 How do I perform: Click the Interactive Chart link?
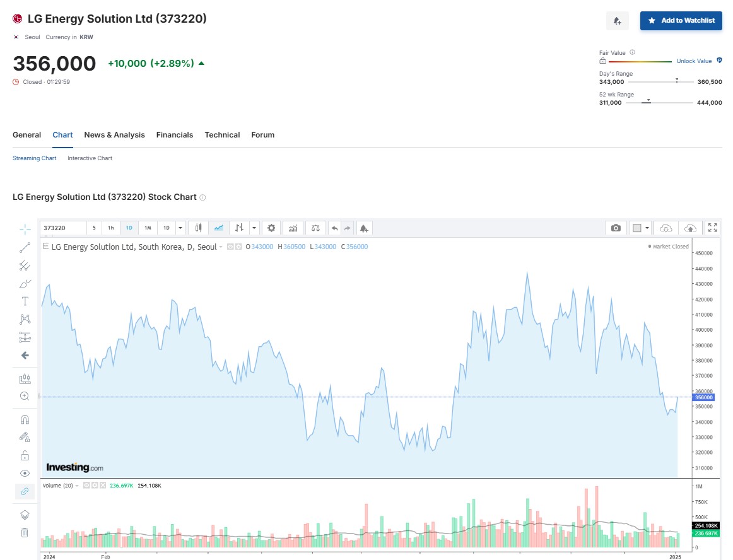(x=90, y=158)
